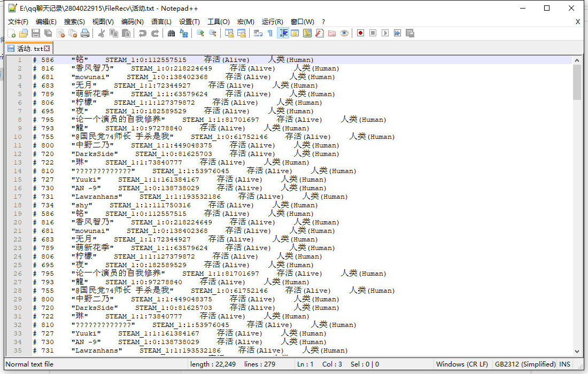Open the 编码(N) menu
588x374 pixels.
click(133, 22)
